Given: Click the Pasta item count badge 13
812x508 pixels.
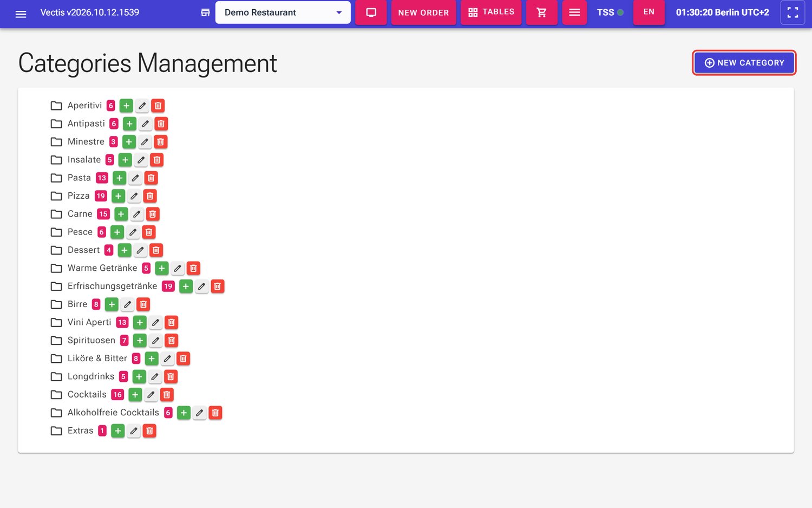Looking at the screenshot, I should pyautogui.click(x=102, y=178).
